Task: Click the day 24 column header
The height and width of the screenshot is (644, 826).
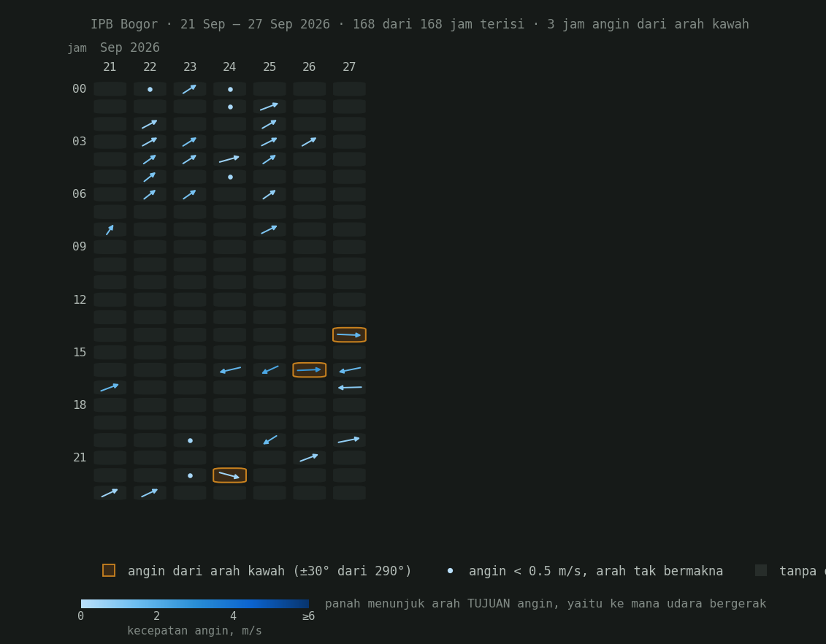Action: point(229,67)
